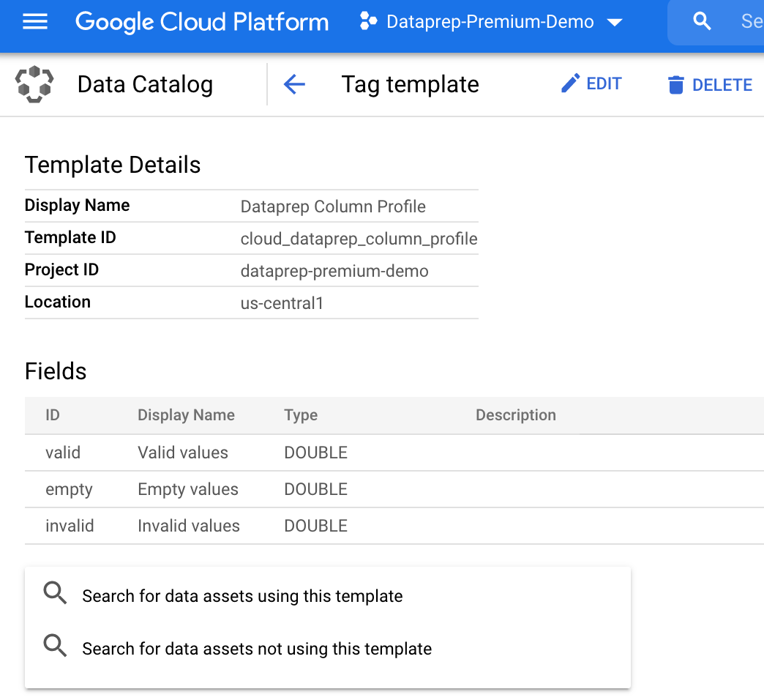This screenshot has width=764, height=700.
Task: Click the Display Name column header in Fields
Action: [x=186, y=415]
